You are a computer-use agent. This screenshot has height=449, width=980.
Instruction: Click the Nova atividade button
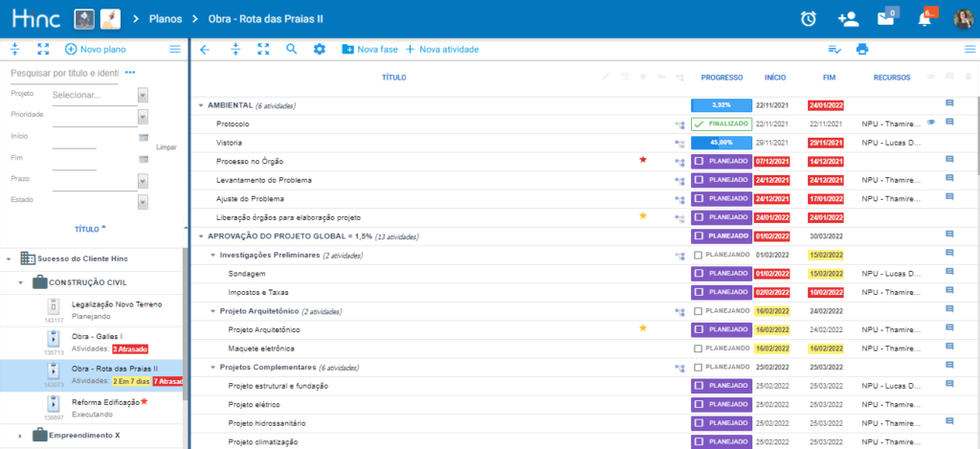442,49
